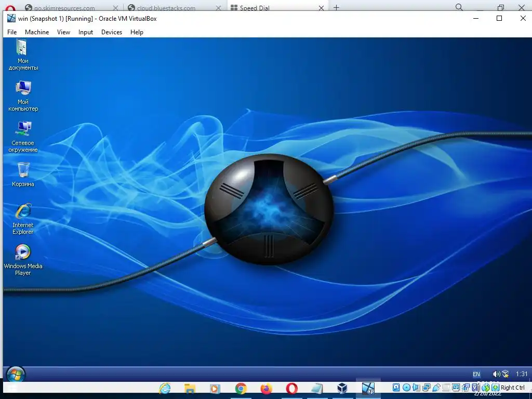Open Google Chrome from host taskbar
The image size is (532, 399).
tap(241, 388)
